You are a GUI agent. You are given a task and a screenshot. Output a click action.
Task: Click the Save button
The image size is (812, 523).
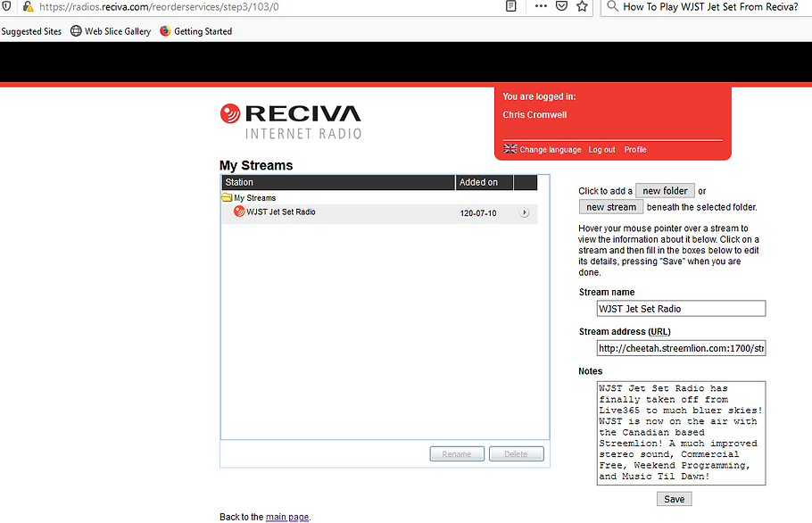click(x=675, y=499)
